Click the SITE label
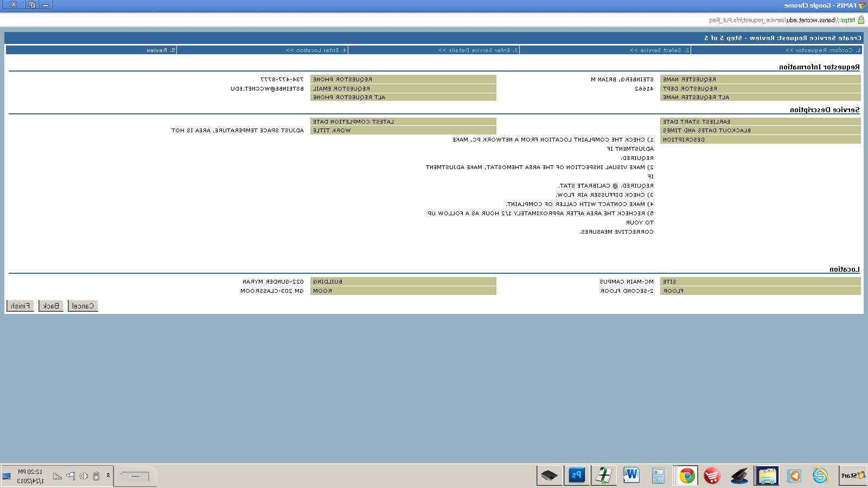The height and width of the screenshot is (488, 868). click(669, 281)
